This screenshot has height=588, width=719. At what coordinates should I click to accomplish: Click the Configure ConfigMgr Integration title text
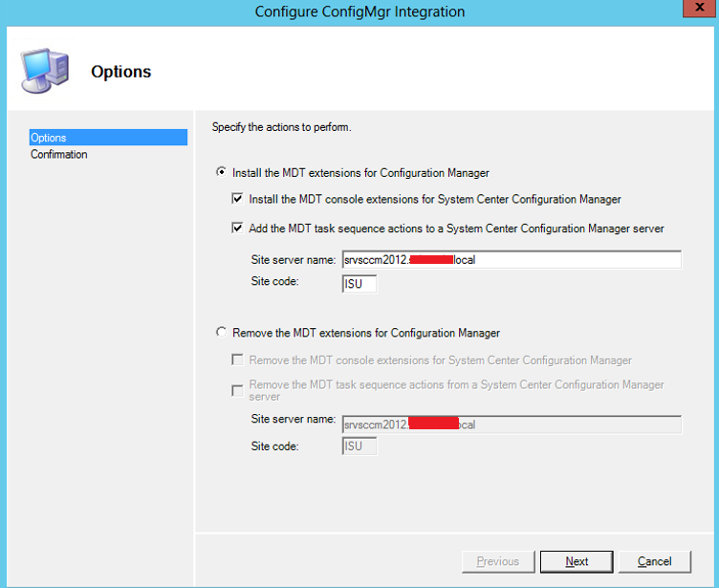[x=359, y=11]
